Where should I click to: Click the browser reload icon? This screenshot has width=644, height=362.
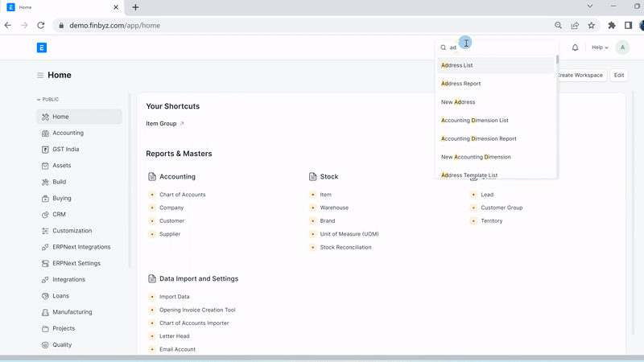(41, 25)
